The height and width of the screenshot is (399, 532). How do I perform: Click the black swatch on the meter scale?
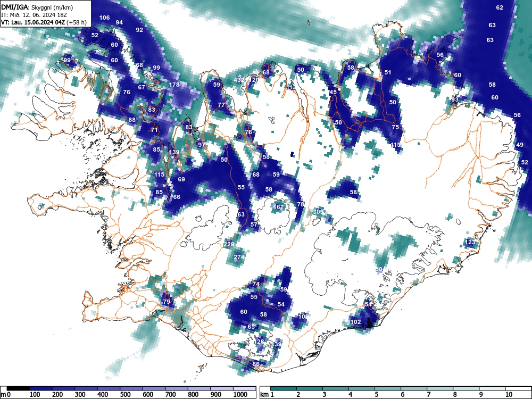(18, 389)
